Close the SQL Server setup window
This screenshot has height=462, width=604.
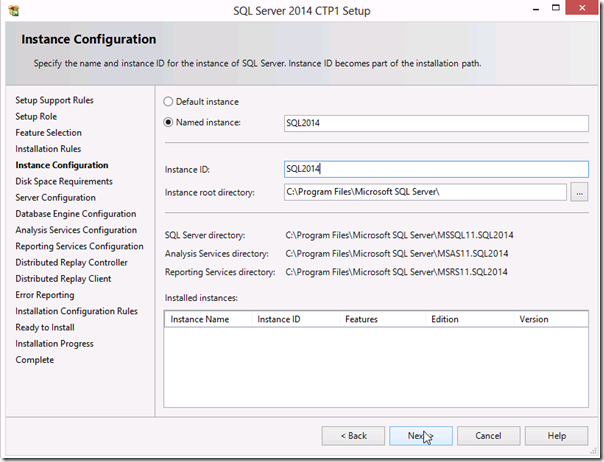tap(582, 8)
